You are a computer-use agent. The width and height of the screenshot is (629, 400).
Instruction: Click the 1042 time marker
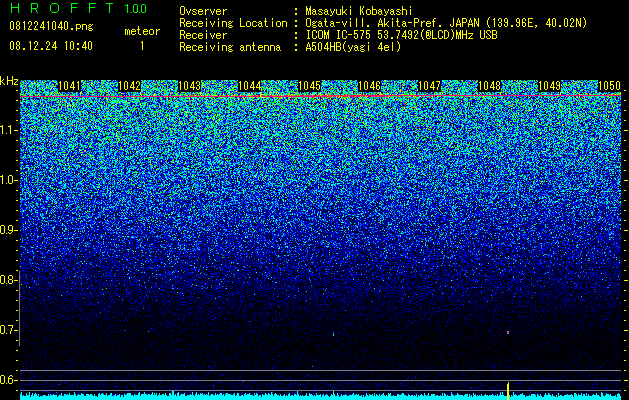(130, 86)
